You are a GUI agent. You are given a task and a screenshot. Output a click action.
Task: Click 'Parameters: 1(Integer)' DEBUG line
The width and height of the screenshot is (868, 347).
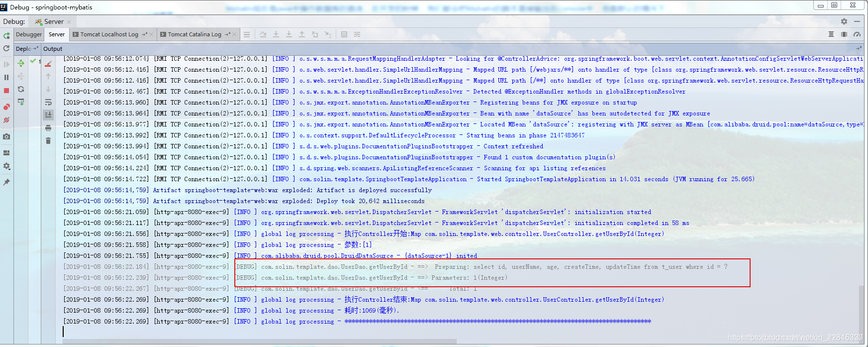(x=286, y=278)
